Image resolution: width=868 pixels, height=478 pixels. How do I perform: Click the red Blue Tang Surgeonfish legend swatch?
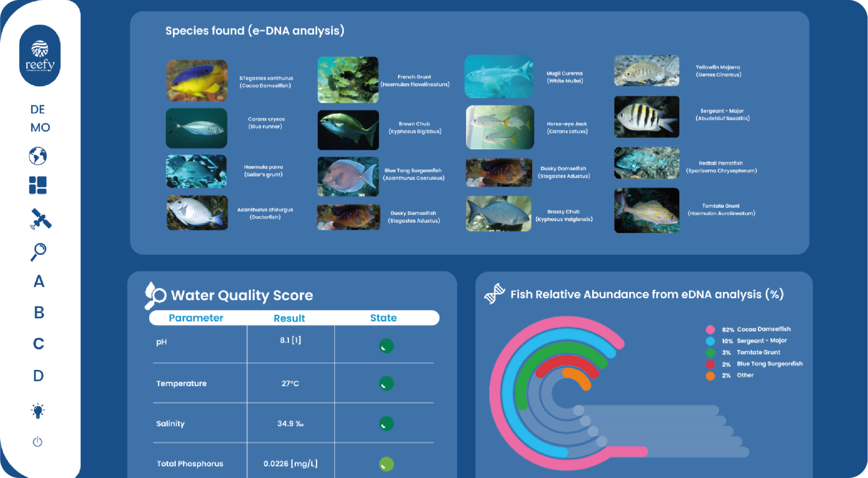(x=710, y=364)
